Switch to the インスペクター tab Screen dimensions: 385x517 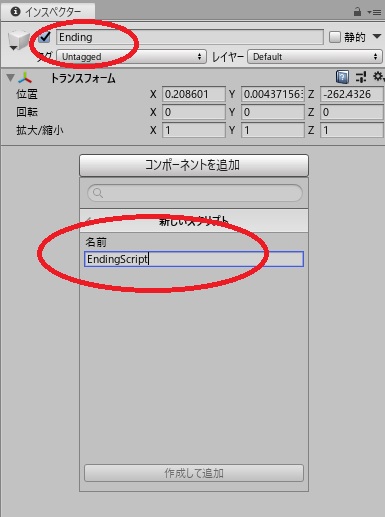point(48,12)
